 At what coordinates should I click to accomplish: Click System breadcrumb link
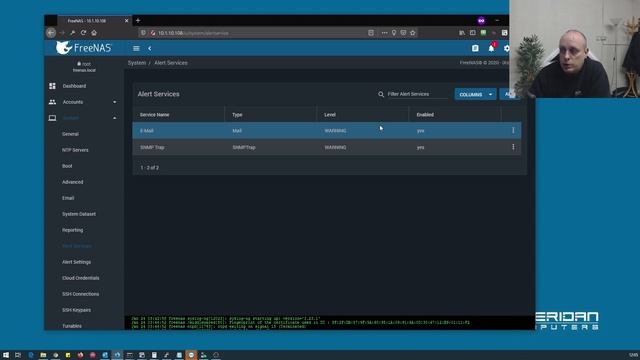click(x=137, y=63)
